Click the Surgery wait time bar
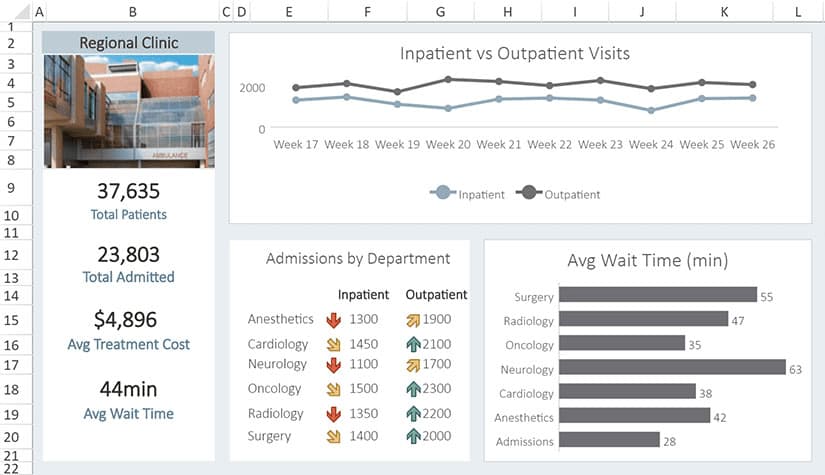 coord(657,295)
